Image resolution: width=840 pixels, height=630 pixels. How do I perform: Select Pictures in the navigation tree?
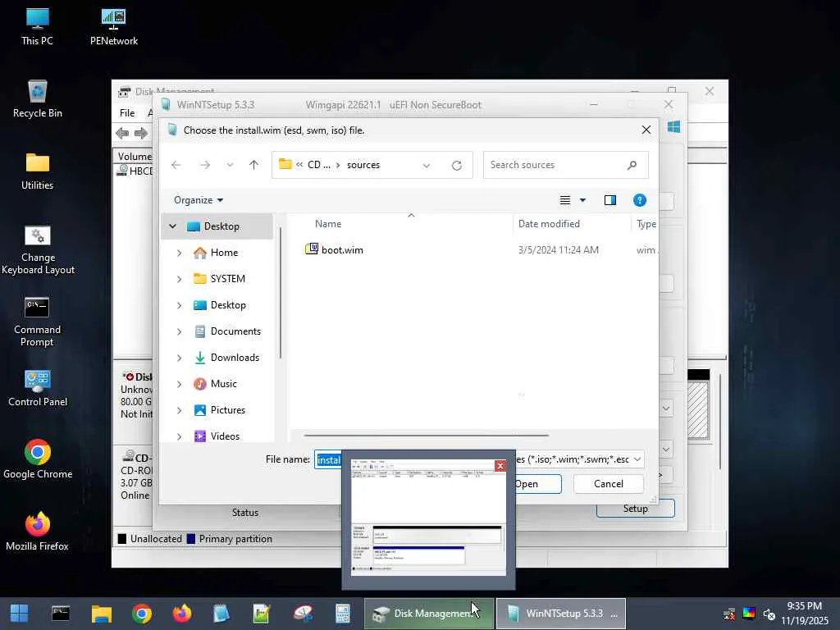228,410
